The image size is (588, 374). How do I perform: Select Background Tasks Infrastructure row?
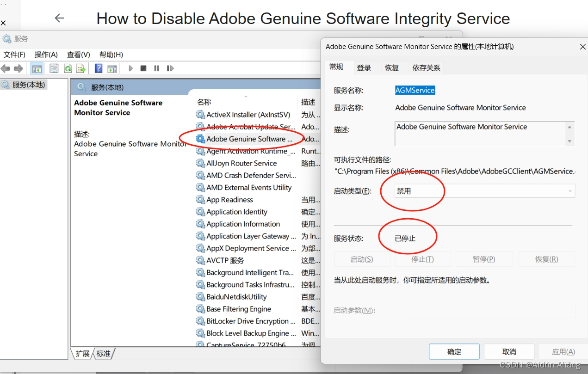[x=257, y=285]
